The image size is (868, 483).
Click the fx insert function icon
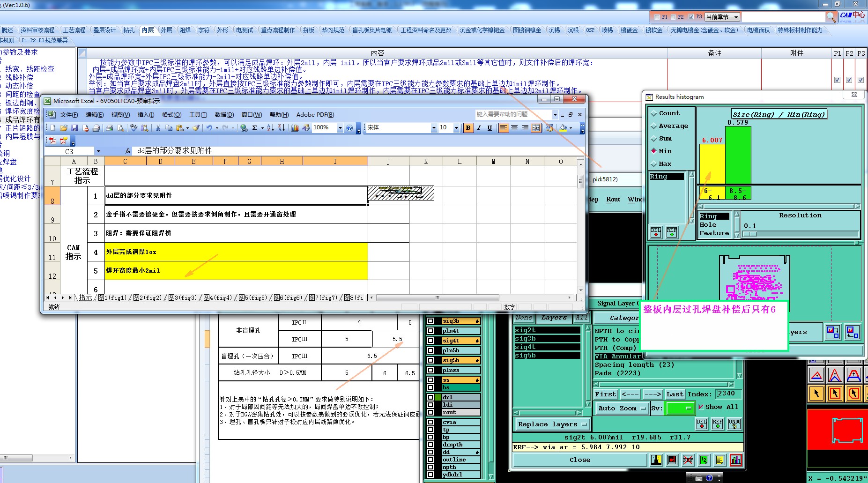[x=128, y=151]
